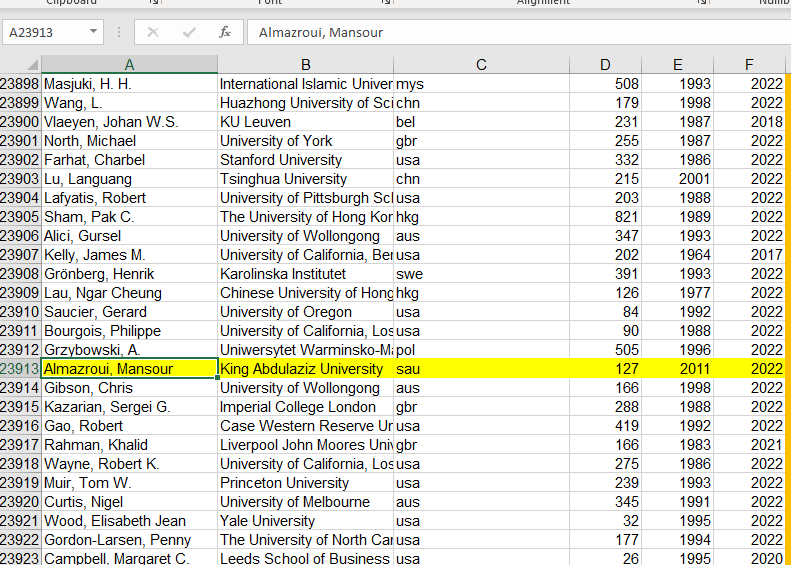Click country cell bel
Viewport: 791px width, 565px height.
tap(481, 122)
